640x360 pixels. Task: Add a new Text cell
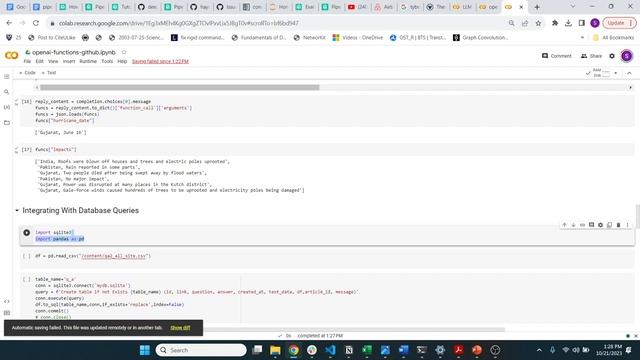click(x=49, y=73)
